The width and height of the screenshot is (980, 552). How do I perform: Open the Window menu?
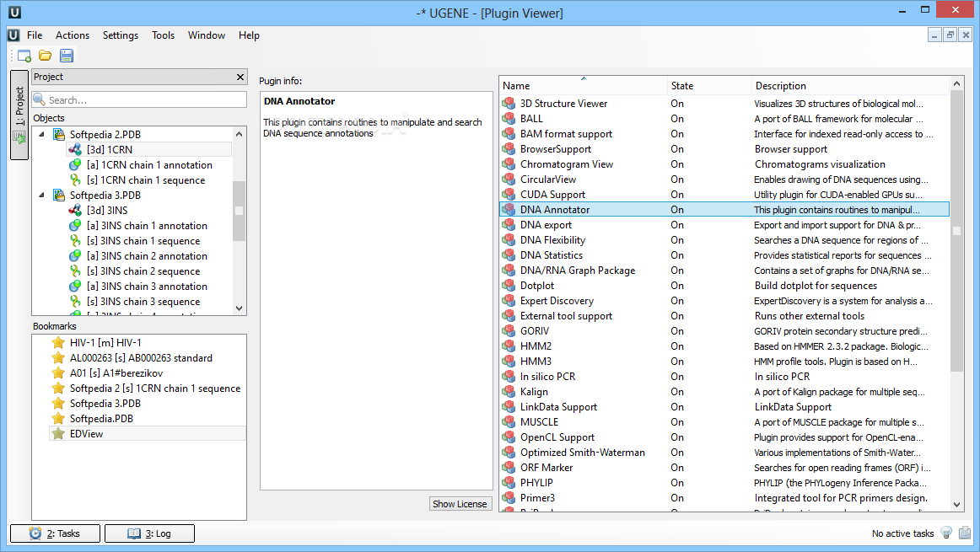tap(207, 35)
